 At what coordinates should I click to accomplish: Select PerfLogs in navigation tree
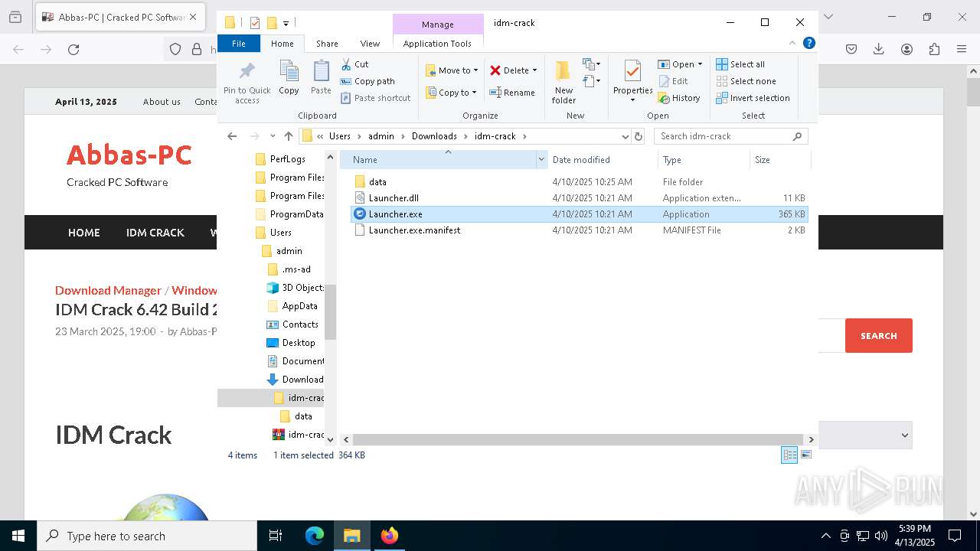pyautogui.click(x=288, y=159)
